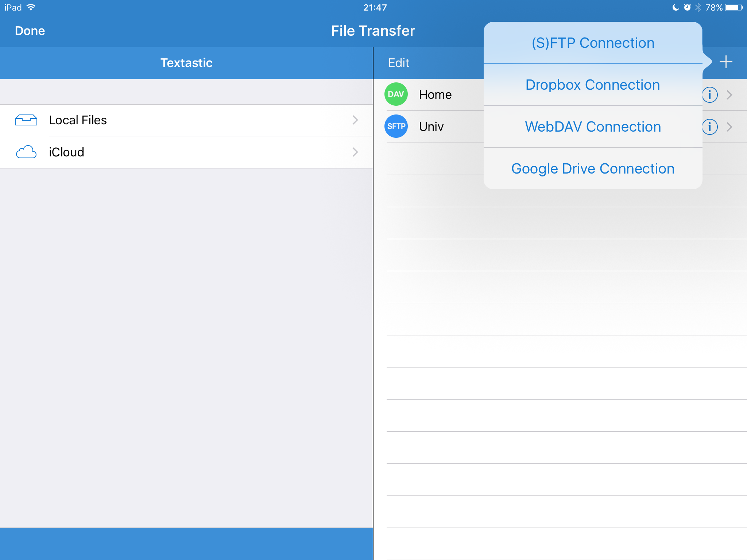Tap the green DAV badge icon
This screenshot has height=560, width=747.
pyautogui.click(x=396, y=94)
